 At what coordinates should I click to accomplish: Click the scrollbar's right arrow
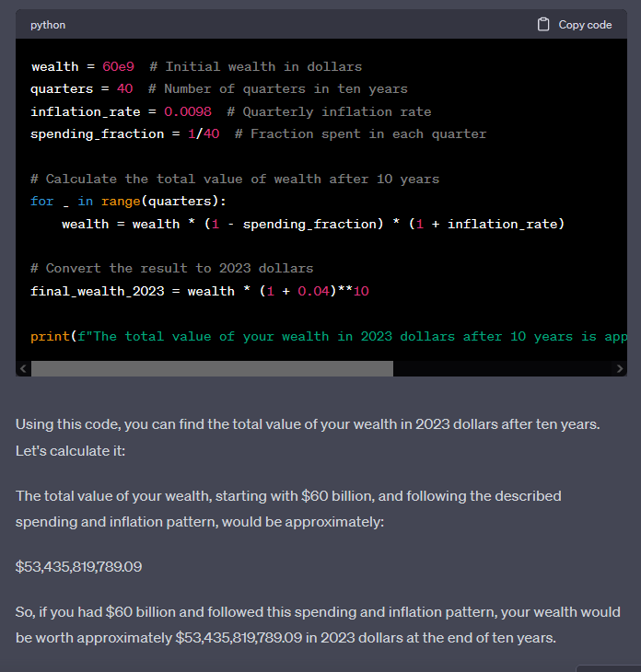point(619,368)
